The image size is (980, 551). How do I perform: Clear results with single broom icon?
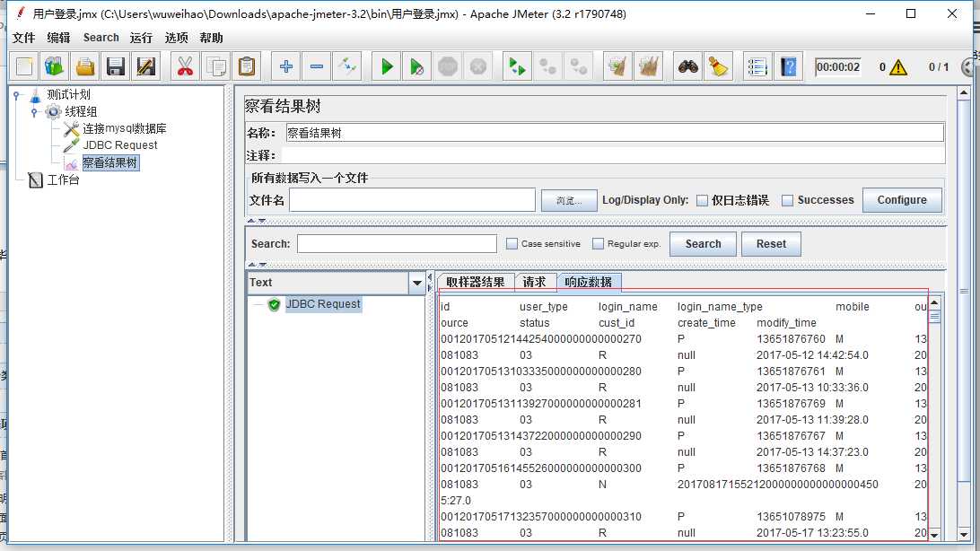[617, 66]
